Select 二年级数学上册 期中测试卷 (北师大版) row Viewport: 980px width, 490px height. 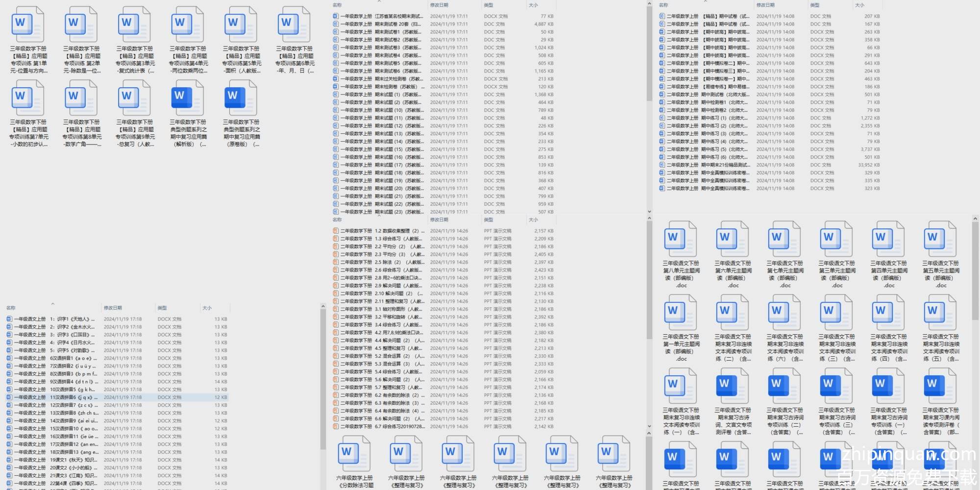click(725, 95)
